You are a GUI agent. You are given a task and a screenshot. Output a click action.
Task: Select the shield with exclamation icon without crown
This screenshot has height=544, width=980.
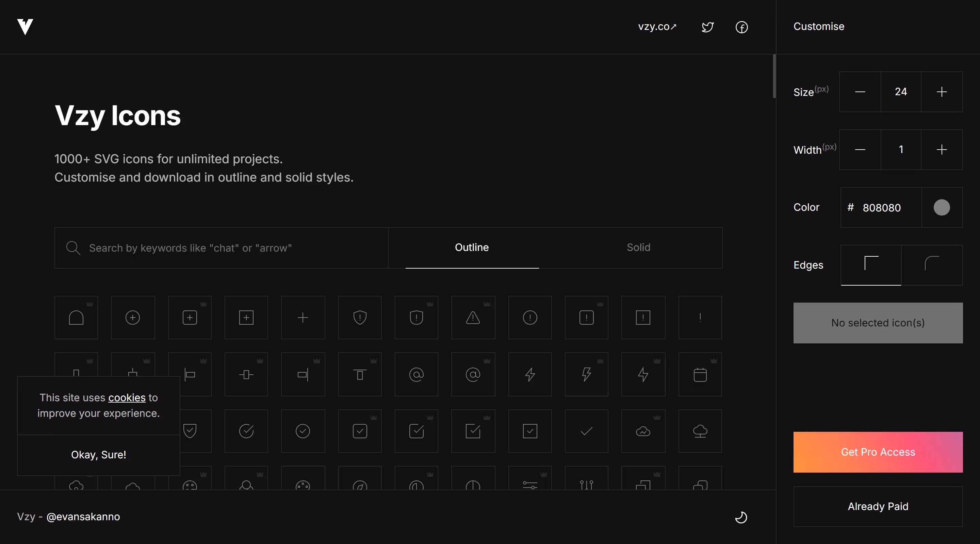360,318
